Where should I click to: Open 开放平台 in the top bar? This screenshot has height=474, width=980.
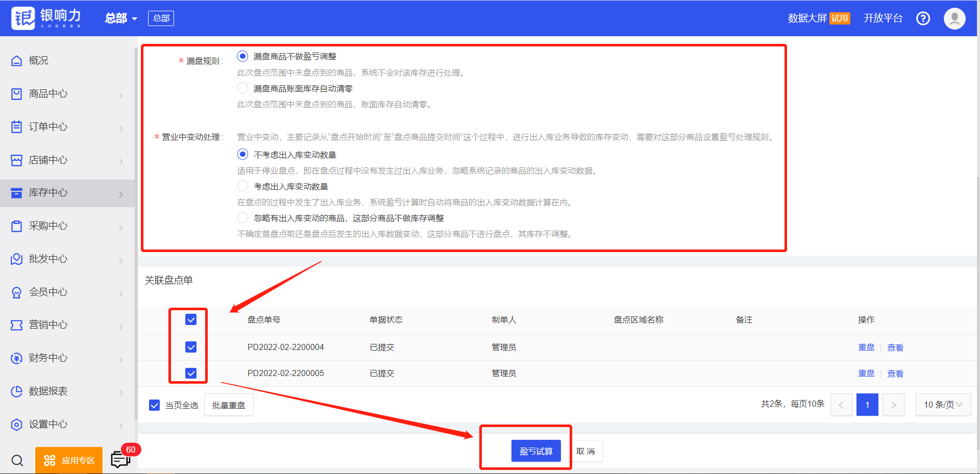point(883,18)
